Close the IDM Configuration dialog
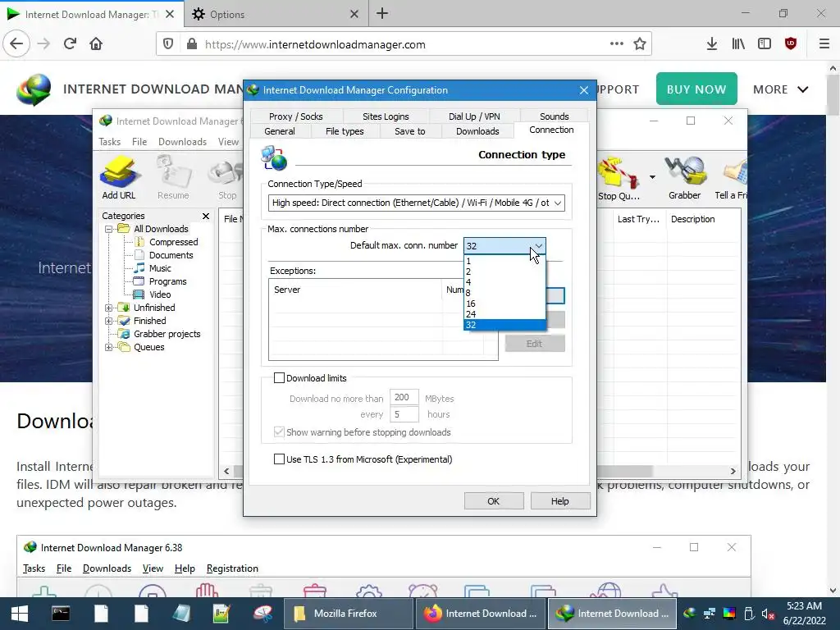The height and width of the screenshot is (630, 840). tap(584, 90)
